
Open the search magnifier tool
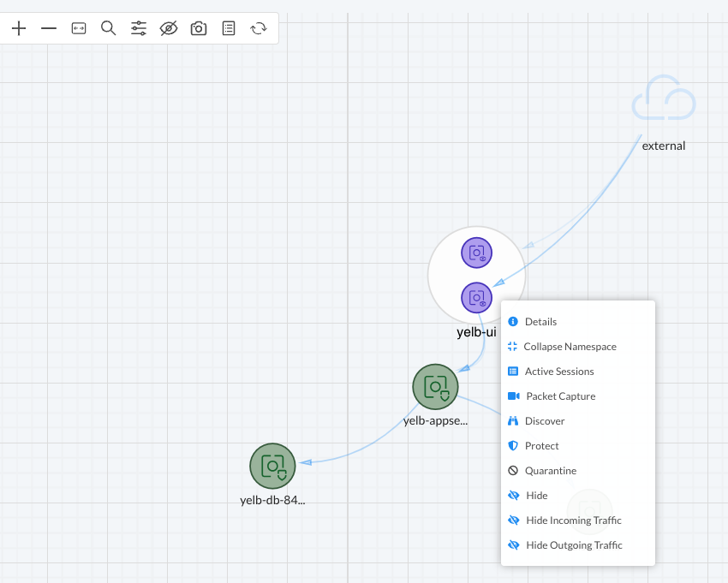coord(108,28)
